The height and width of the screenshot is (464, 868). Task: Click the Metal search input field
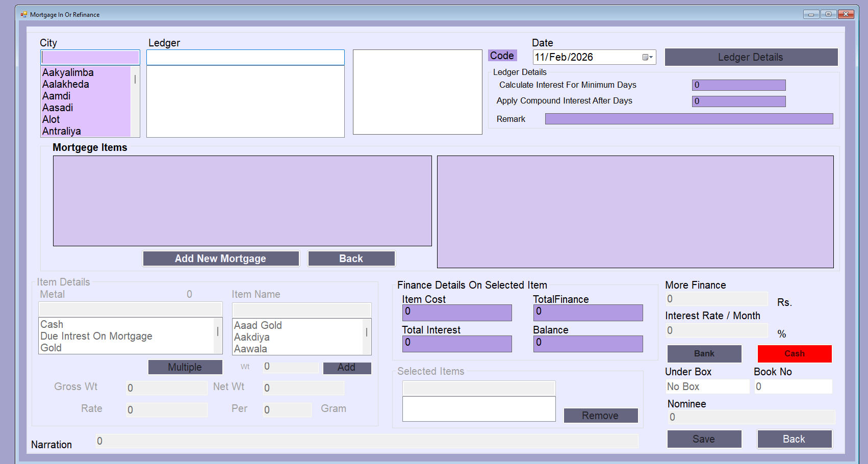(131, 309)
